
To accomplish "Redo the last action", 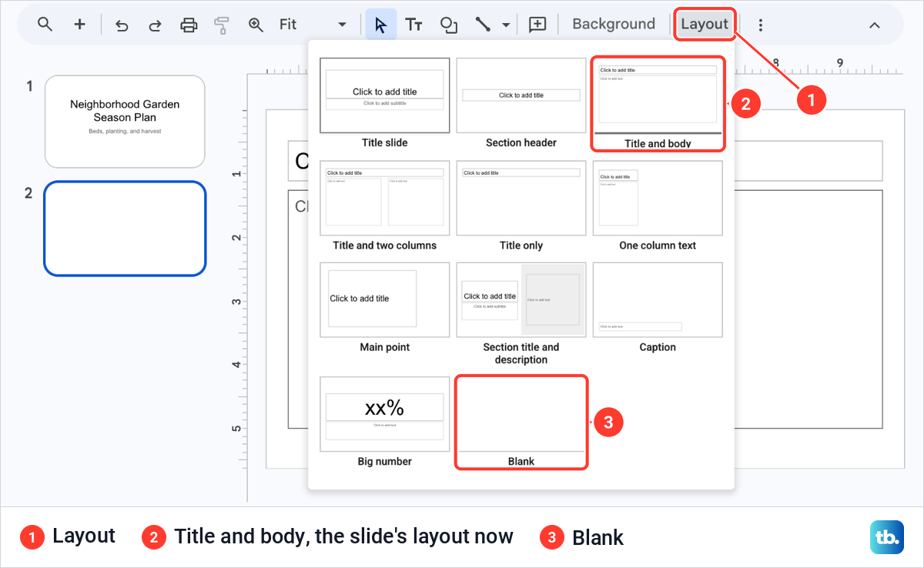I will 155,25.
